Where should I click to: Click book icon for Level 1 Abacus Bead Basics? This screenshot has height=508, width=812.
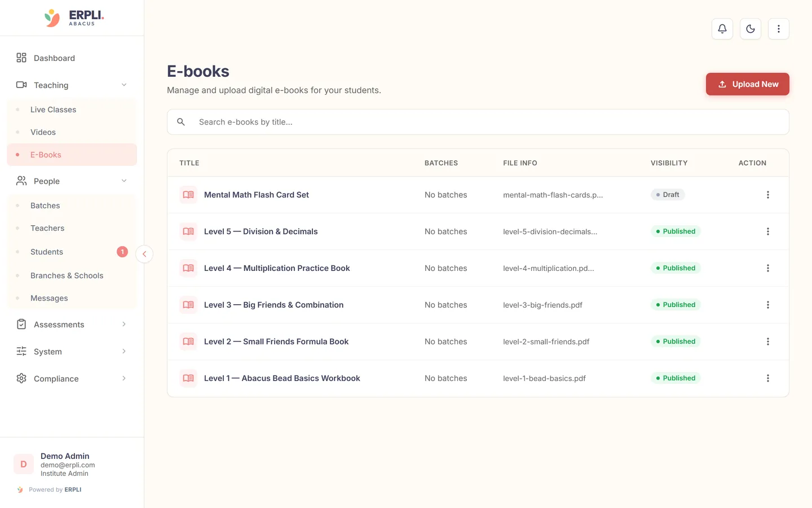tap(188, 378)
